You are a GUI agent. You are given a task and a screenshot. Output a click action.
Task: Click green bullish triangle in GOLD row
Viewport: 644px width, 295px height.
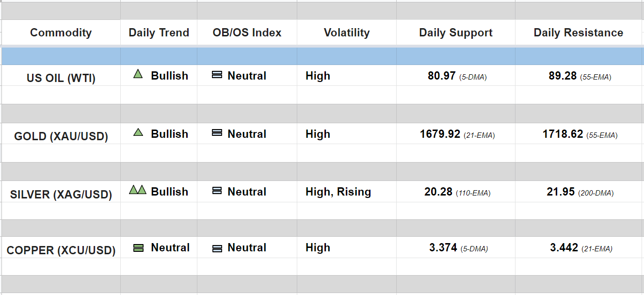point(138,132)
